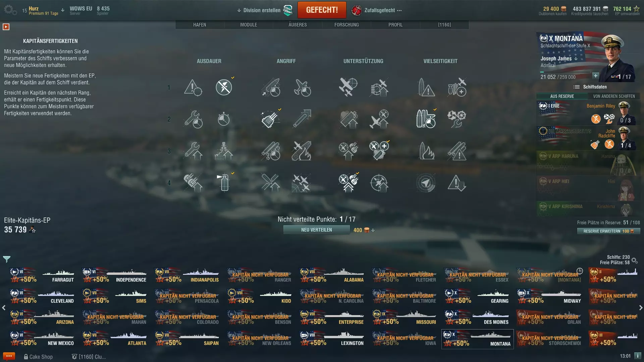The width and height of the screenshot is (644, 362).
Task: Switch to Von anderen Schiffen tab
Action: click(x=614, y=96)
